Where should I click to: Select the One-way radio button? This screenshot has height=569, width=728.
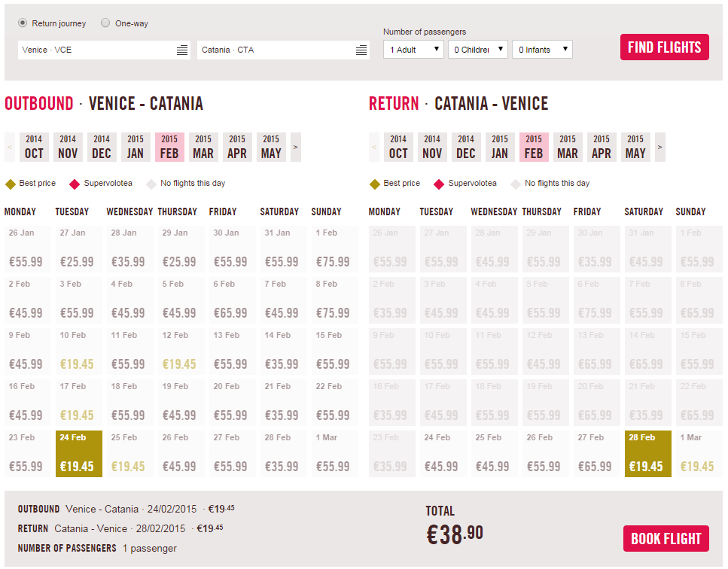pos(105,23)
